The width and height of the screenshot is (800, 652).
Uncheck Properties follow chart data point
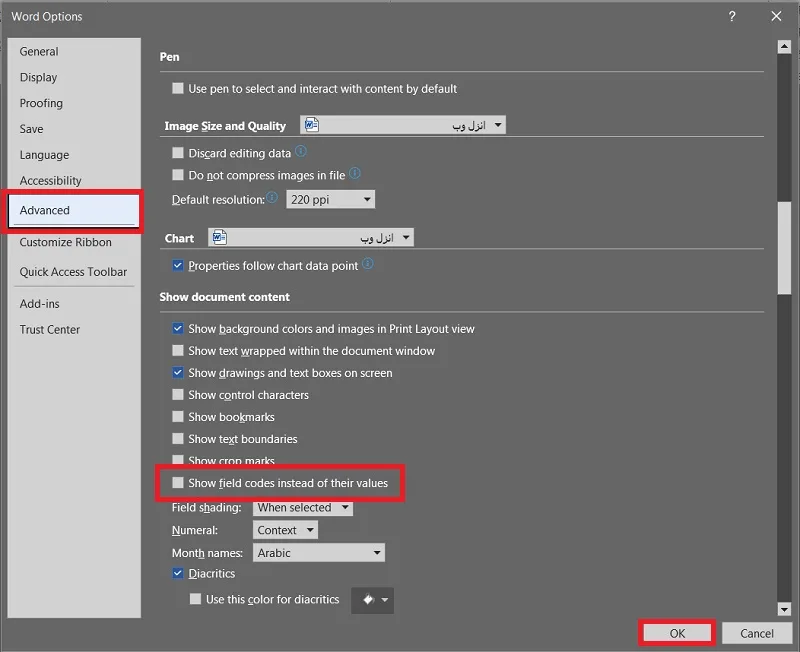coord(178,265)
